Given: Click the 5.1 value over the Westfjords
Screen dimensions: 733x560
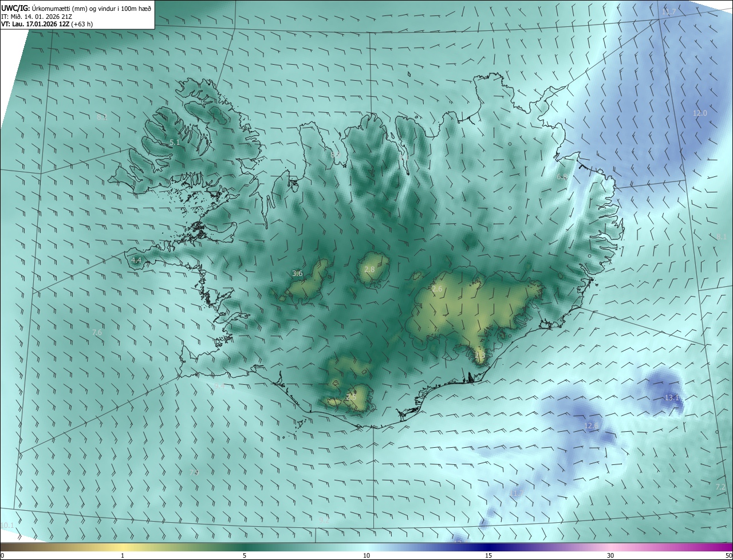Looking at the screenshot, I should tap(175, 142).
